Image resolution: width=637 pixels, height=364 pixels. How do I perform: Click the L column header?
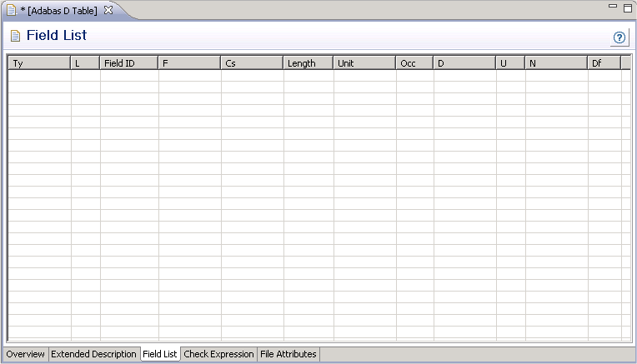pyautogui.click(x=85, y=63)
